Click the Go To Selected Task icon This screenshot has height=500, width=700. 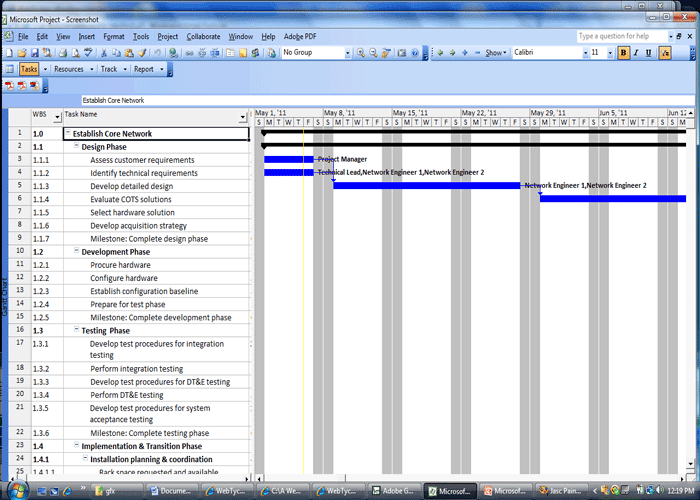[386, 53]
